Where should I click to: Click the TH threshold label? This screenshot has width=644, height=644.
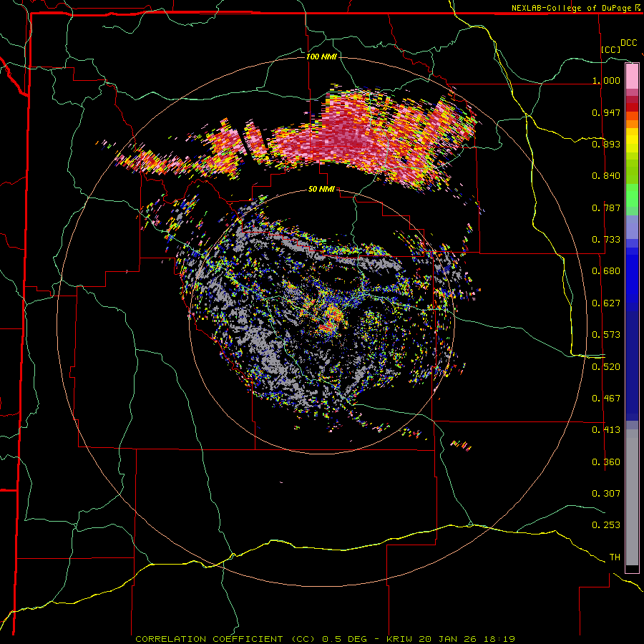point(615,557)
